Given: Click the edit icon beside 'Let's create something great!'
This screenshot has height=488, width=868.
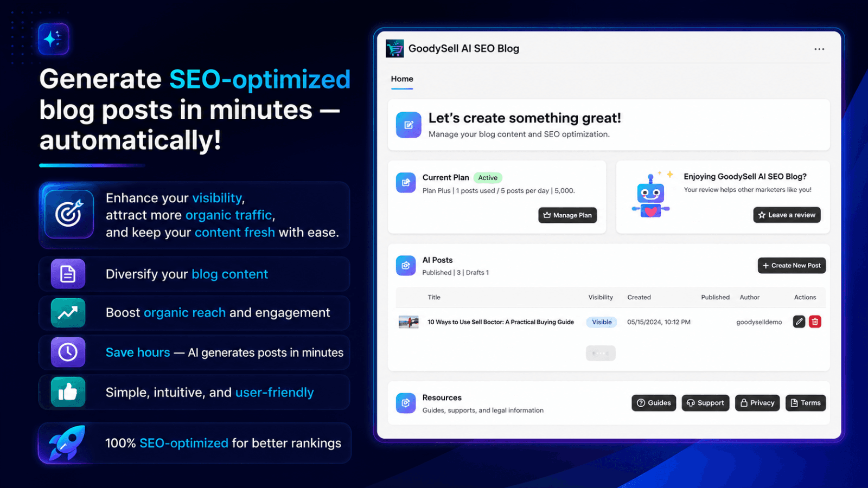Looking at the screenshot, I should pyautogui.click(x=409, y=125).
